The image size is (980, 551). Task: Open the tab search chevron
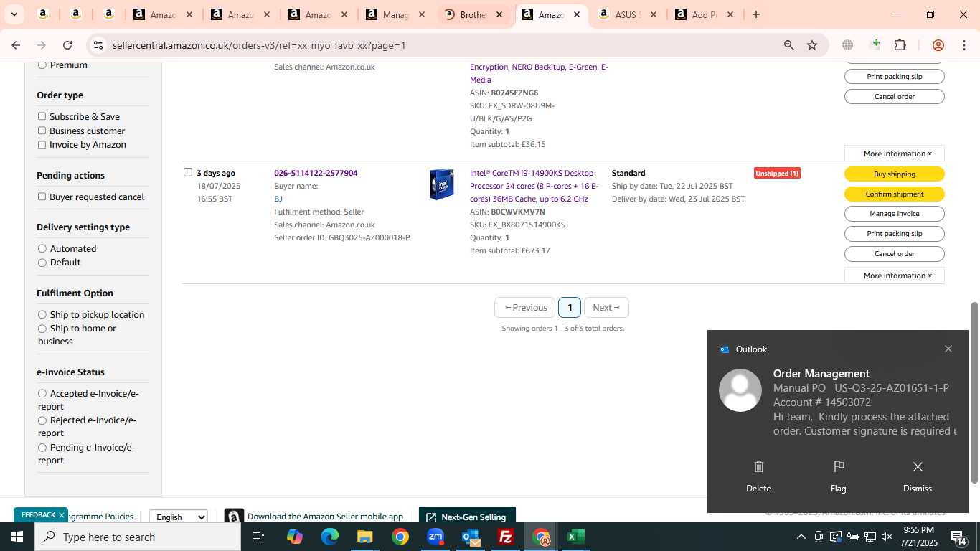[14, 14]
